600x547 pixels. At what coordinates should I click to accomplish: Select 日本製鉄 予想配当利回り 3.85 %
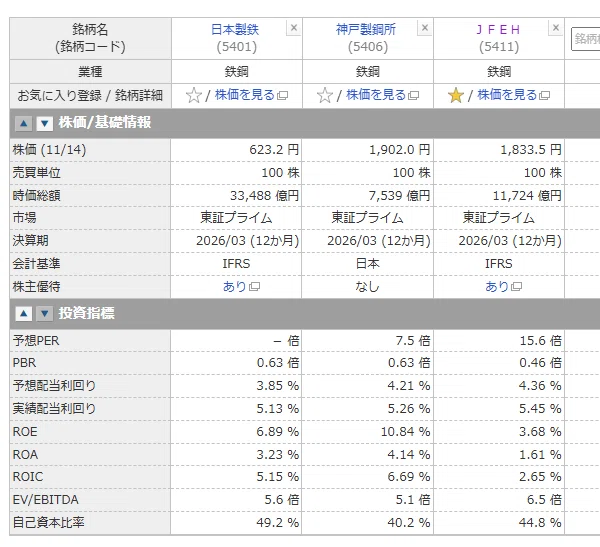tap(278, 385)
